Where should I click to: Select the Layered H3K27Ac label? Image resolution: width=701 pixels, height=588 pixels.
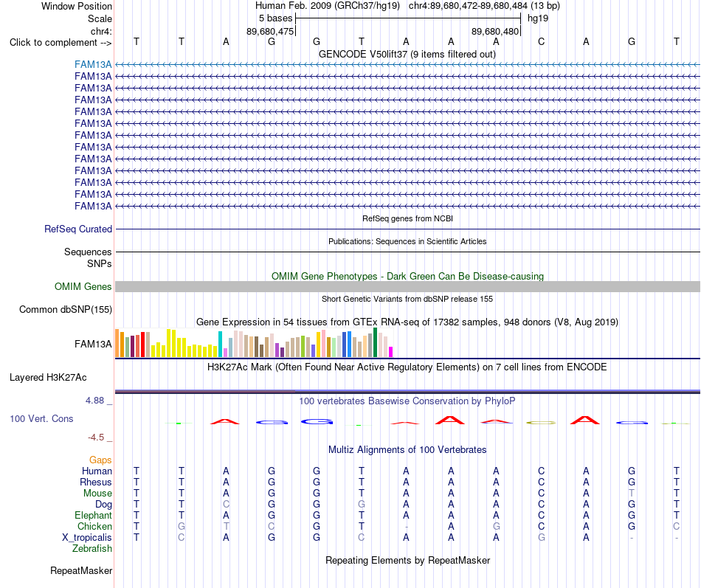(x=48, y=378)
